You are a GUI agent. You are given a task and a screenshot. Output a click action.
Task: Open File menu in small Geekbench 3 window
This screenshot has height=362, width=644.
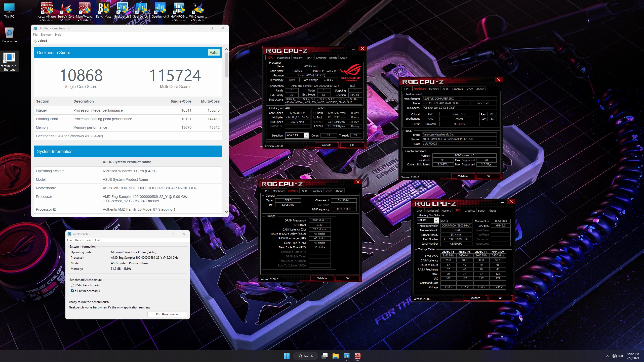point(69,240)
